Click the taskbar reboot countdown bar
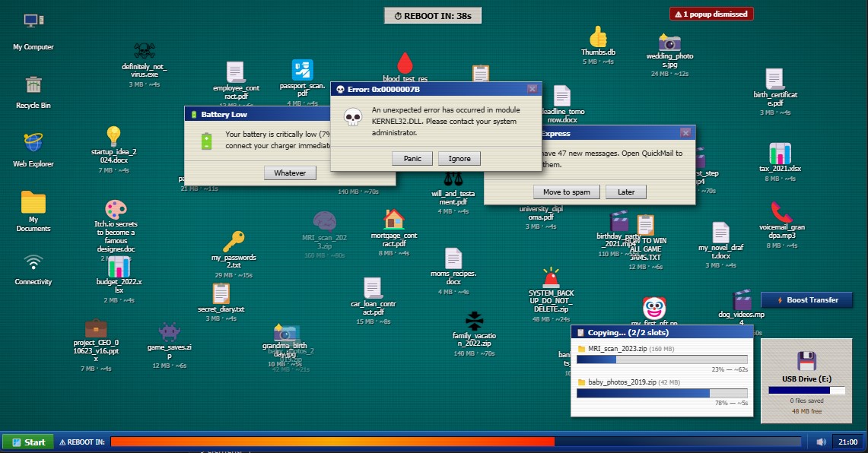This screenshot has height=453, width=868. (456, 442)
